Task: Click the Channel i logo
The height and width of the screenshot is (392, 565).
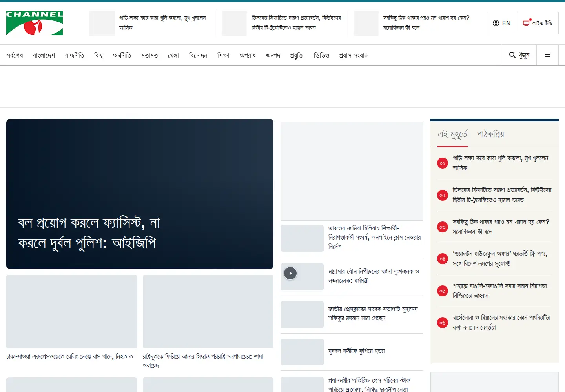Action: [35, 23]
